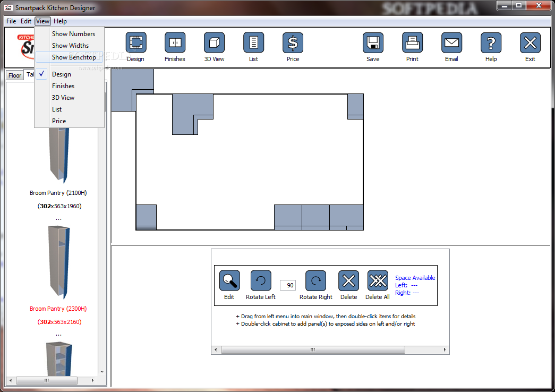Image resolution: width=555 pixels, height=392 pixels.
Task: Click the Left: --- space value
Action: point(406,285)
